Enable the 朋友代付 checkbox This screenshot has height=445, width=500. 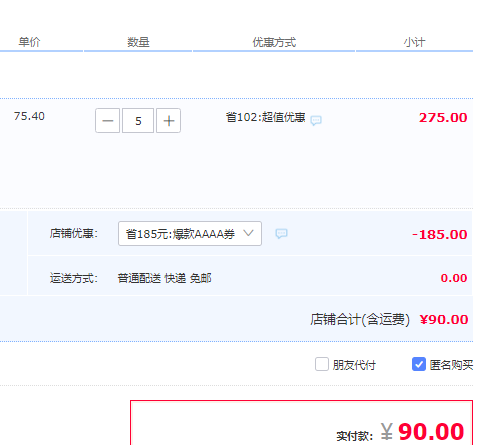coord(322,364)
